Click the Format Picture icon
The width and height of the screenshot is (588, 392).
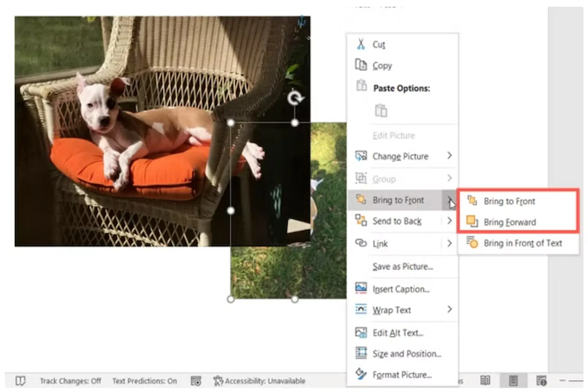(x=361, y=374)
